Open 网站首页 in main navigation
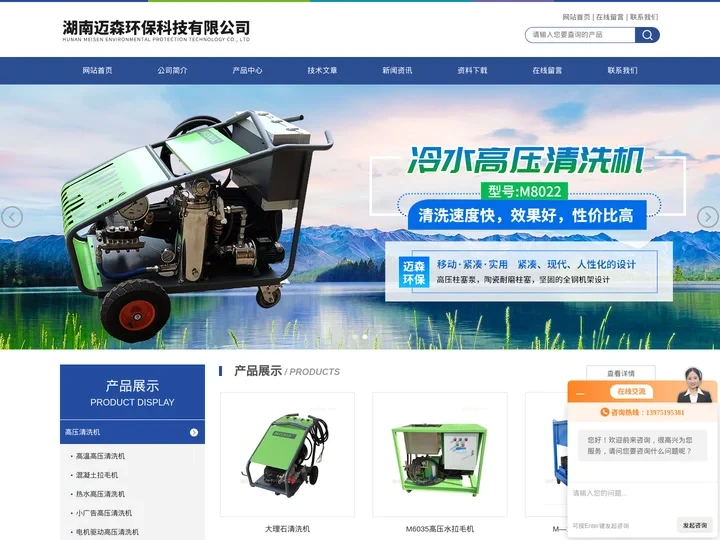The height and width of the screenshot is (540, 720). click(97, 70)
